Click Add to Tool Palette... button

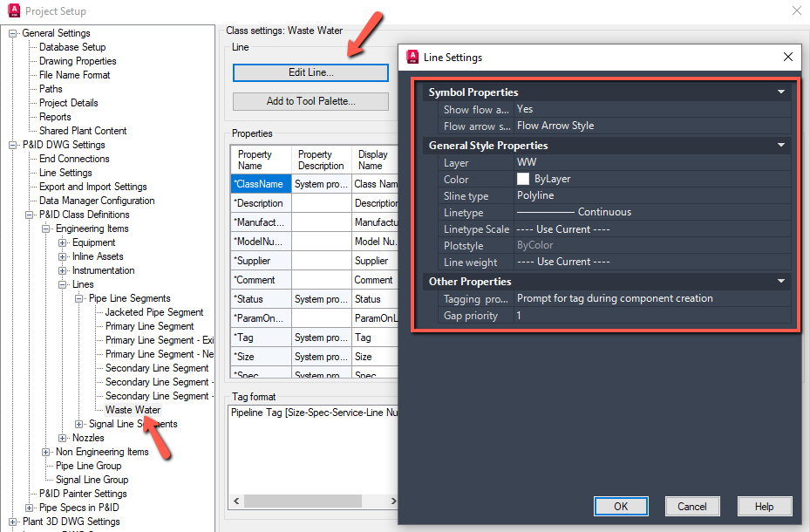[310, 101]
